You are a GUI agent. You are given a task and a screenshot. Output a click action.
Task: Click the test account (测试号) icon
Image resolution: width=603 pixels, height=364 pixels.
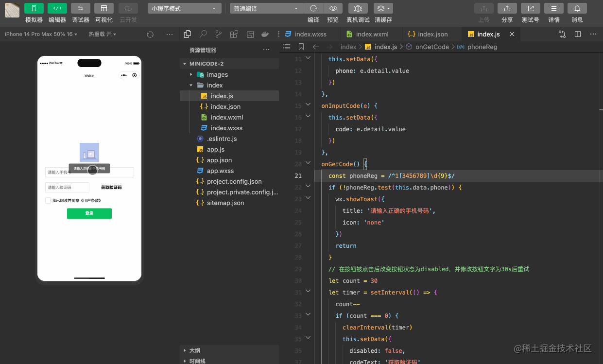[531, 9]
